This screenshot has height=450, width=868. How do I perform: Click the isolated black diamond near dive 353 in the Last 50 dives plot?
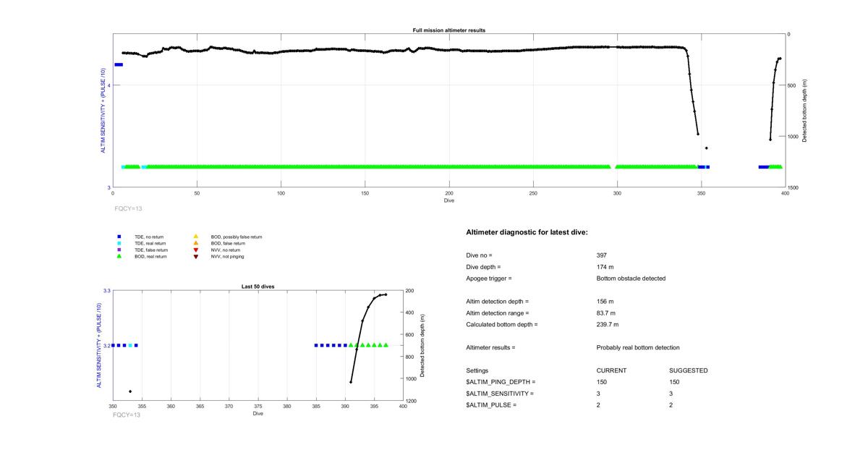(130, 391)
